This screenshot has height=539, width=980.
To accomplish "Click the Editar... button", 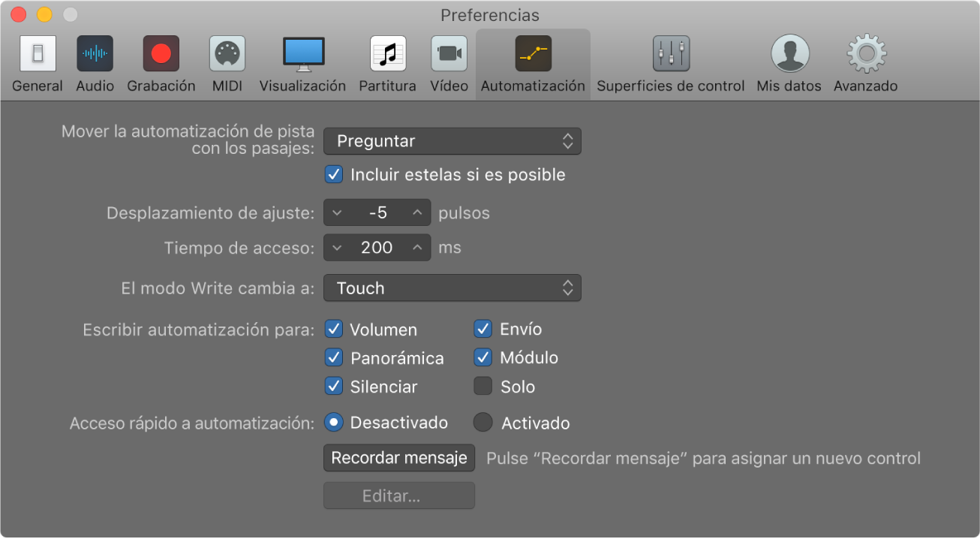I will [x=399, y=496].
